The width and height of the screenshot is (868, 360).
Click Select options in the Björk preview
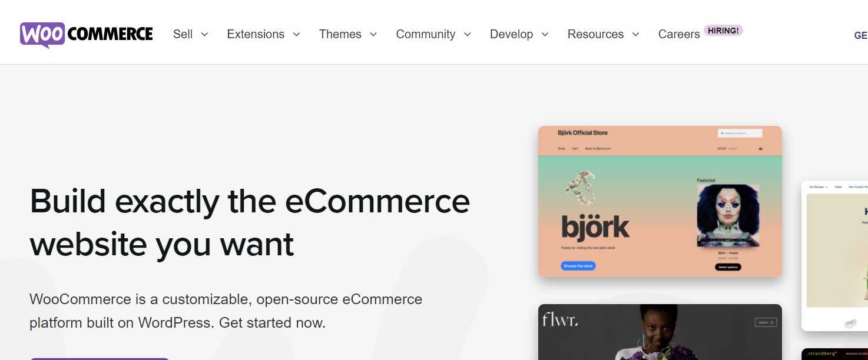click(728, 267)
